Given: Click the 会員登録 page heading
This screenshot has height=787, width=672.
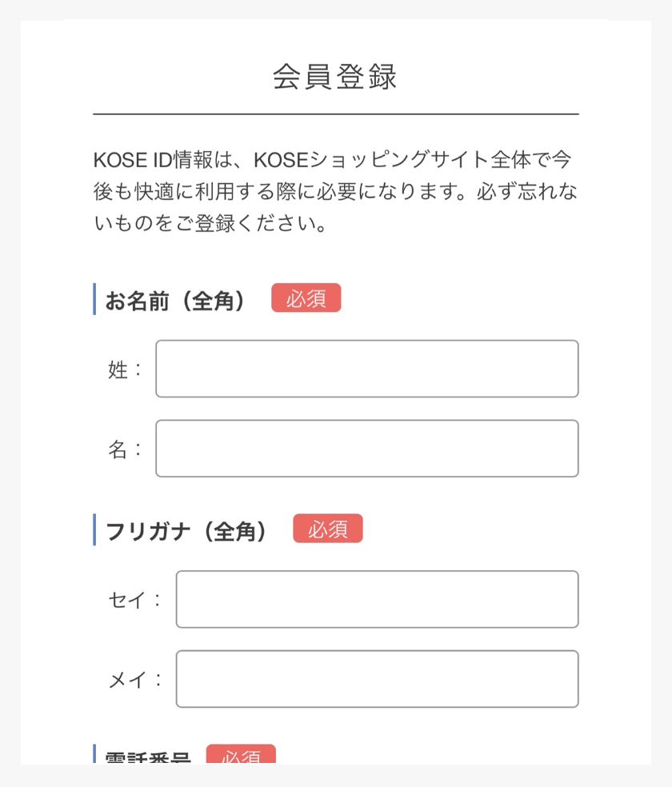Looking at the screenshot, I should [x=336, y=78].
